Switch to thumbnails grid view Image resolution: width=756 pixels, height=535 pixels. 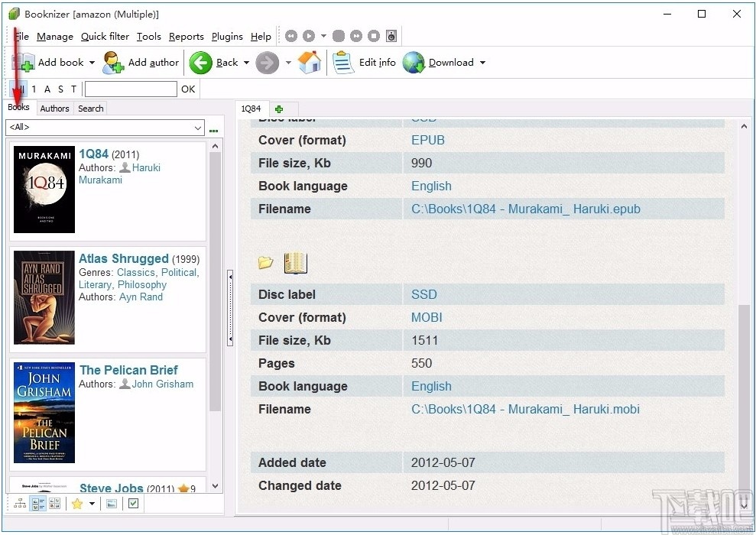click(x=54, y=504)
